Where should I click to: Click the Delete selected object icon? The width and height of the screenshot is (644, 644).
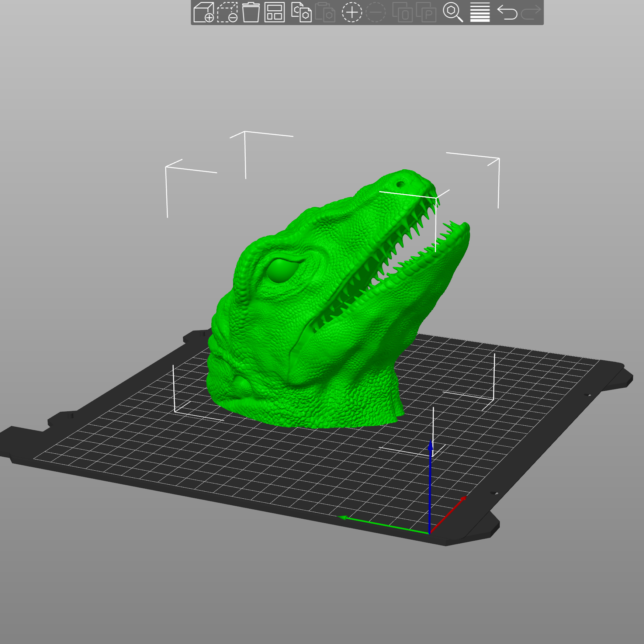[227, 12]
